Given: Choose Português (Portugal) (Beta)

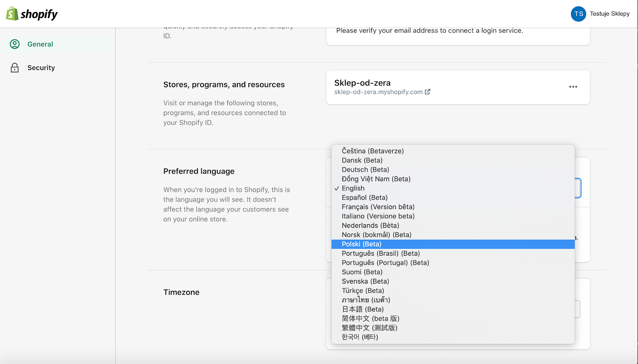Looking at the screenshot, I should [x=453, y=263].
